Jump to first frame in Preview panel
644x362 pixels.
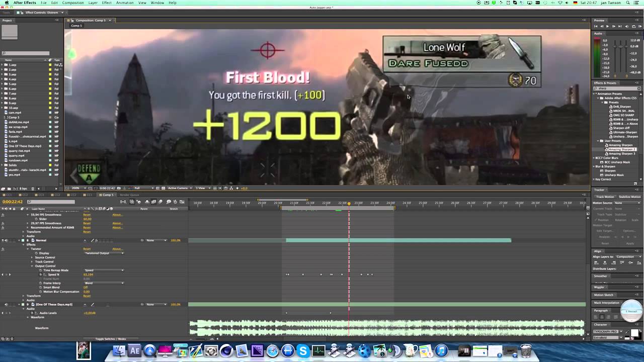click(596, 26)
